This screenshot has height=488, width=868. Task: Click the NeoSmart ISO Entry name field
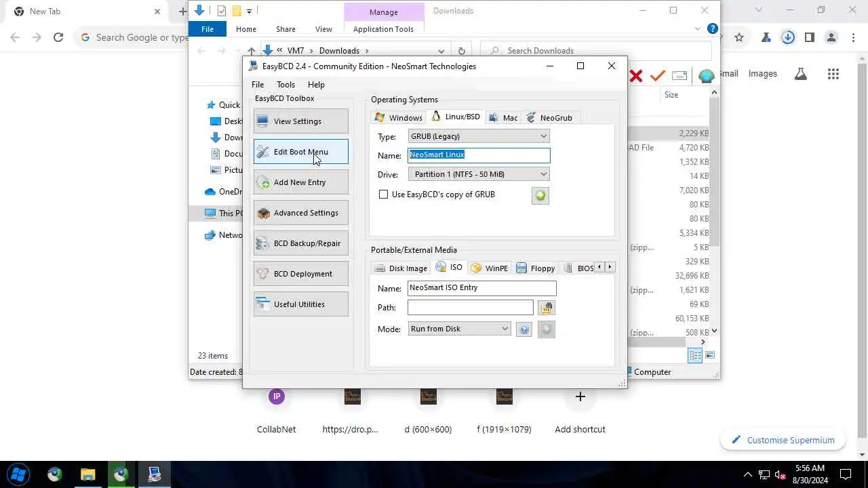pyautogui.click(x=481, y=288)
